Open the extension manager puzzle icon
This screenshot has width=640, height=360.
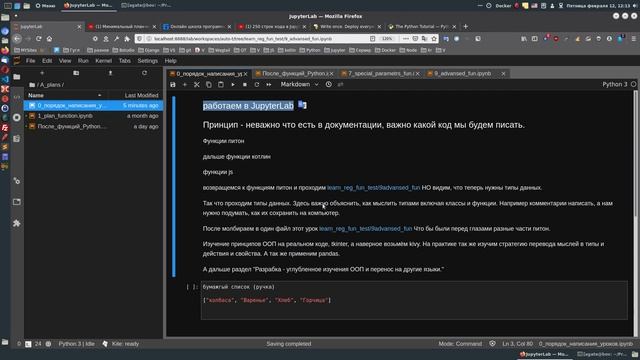[x=17, y=223]
